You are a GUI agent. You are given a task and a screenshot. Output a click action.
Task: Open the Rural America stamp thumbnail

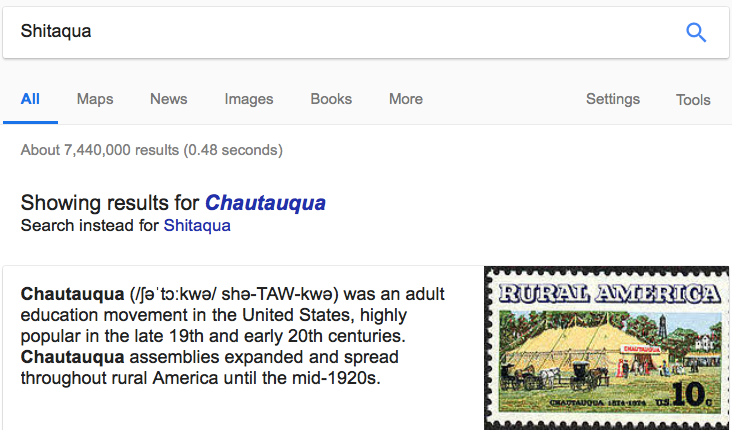tap(607, 348)
